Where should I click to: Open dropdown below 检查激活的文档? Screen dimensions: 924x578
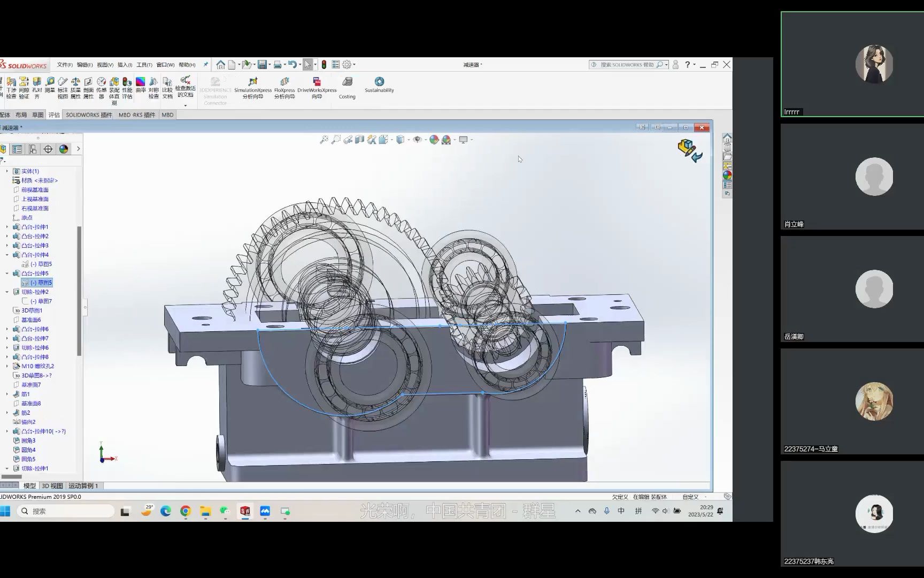(x=186, y=105)
